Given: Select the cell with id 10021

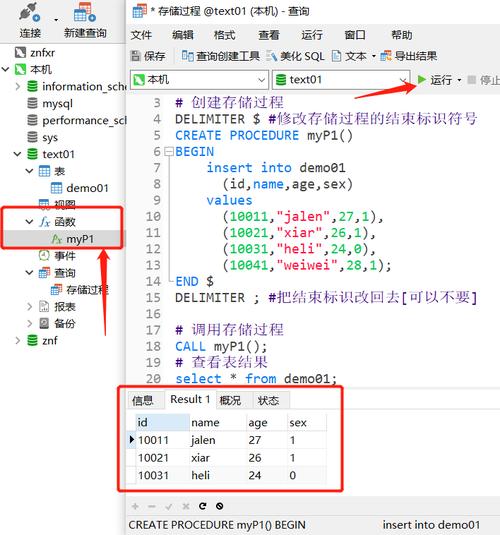Looking at the screenshot, I should (x=162, y=458).
